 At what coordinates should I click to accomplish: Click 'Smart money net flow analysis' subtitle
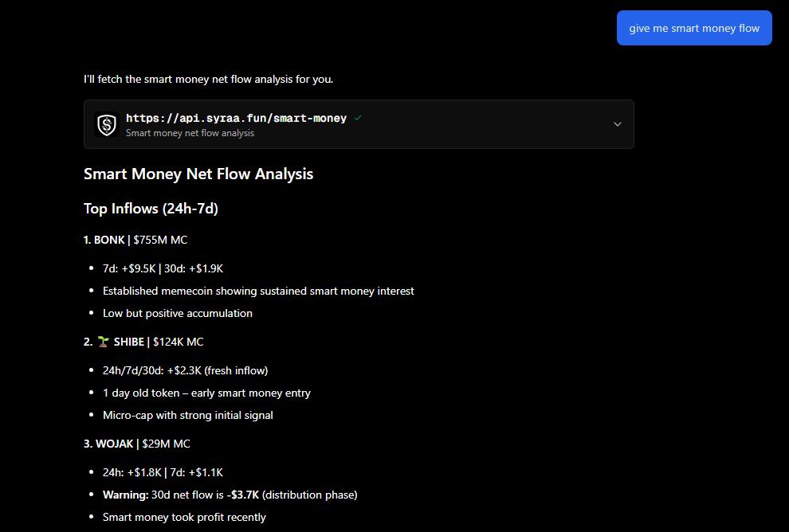[190, 133]
